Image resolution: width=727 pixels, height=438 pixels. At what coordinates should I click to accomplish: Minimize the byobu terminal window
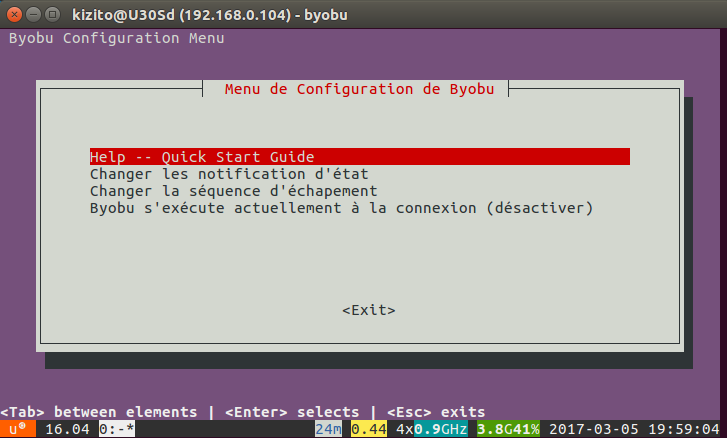click(x=31, y=13)
